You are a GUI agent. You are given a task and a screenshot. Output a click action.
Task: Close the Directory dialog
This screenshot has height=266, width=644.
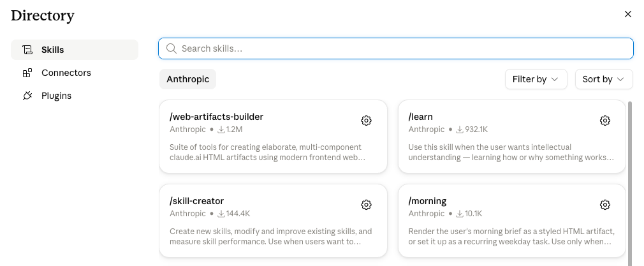click(x=627, y=14)
